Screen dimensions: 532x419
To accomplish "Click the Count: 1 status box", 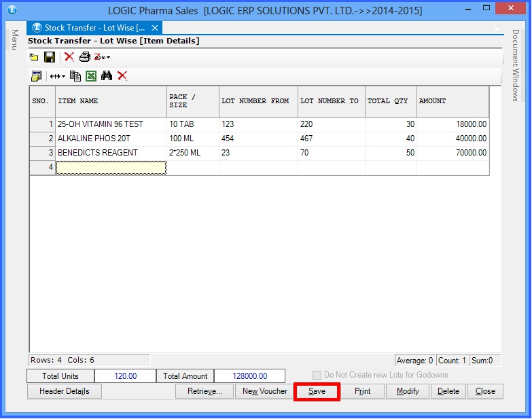I will (x=452, y=361).
